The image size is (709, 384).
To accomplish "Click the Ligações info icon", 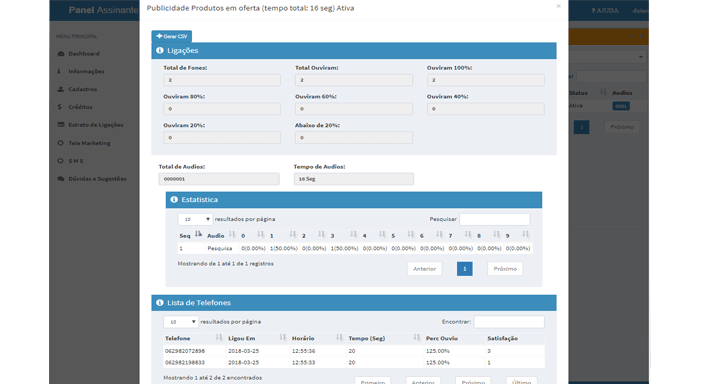I will coord(160,50).
